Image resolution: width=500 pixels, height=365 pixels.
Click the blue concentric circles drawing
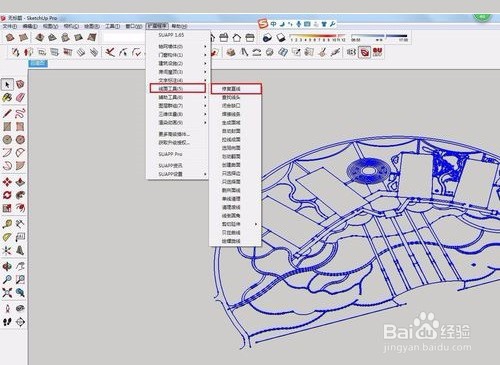(368, 171)
